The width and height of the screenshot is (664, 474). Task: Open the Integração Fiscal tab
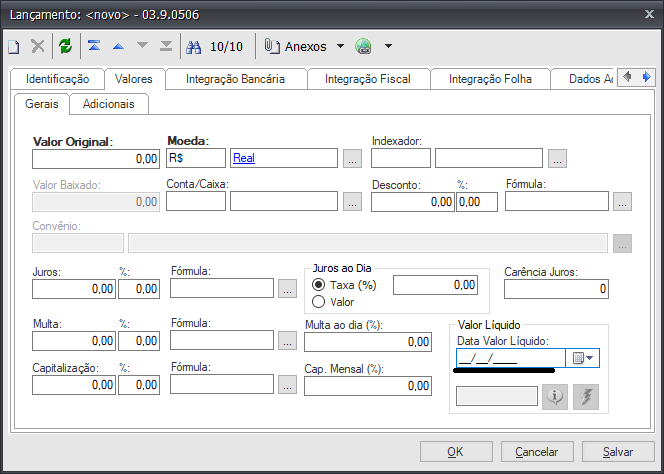[x=368, y=79]
